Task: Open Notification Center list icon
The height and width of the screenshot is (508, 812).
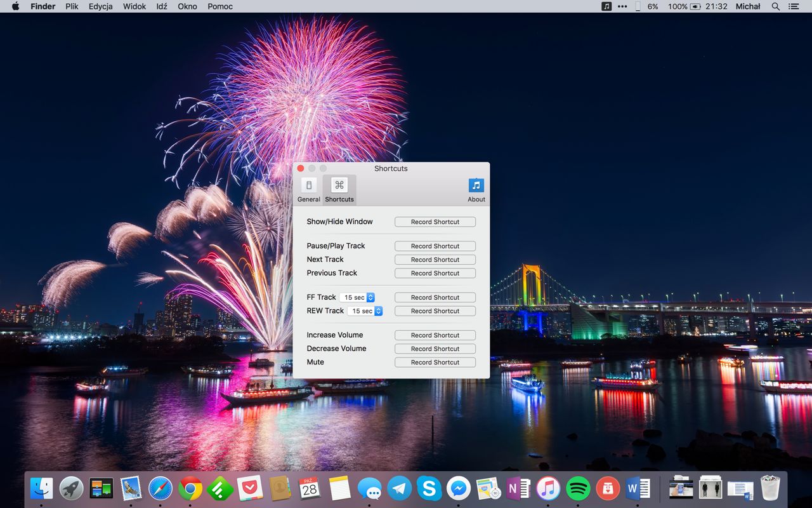Action: coord(794,6)
